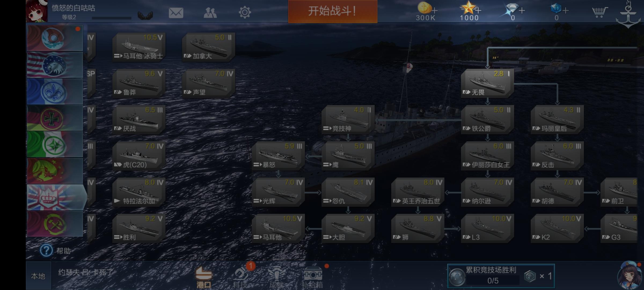644x290 pixels.
Task: Start battle with 开始战斗 button
Action: coord(333,11)
